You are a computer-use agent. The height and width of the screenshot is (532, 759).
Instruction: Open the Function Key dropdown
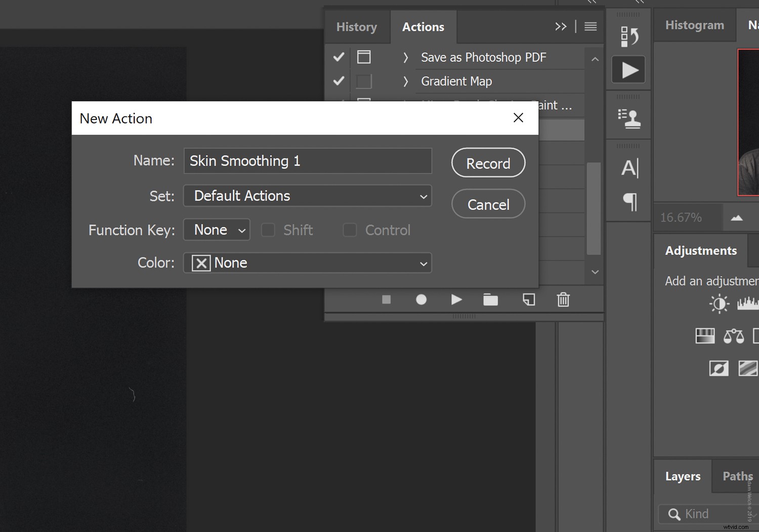click(x=216, y=230)
